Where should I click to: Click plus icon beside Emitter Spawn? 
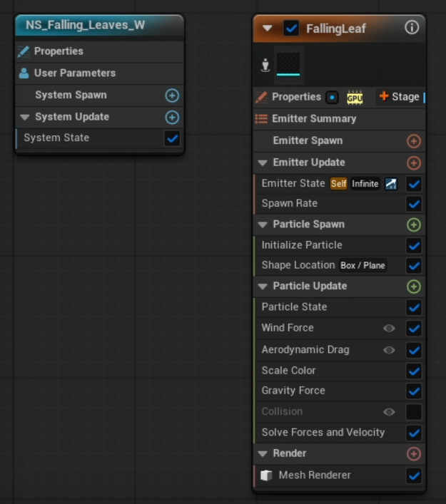[x=413, y=141]
